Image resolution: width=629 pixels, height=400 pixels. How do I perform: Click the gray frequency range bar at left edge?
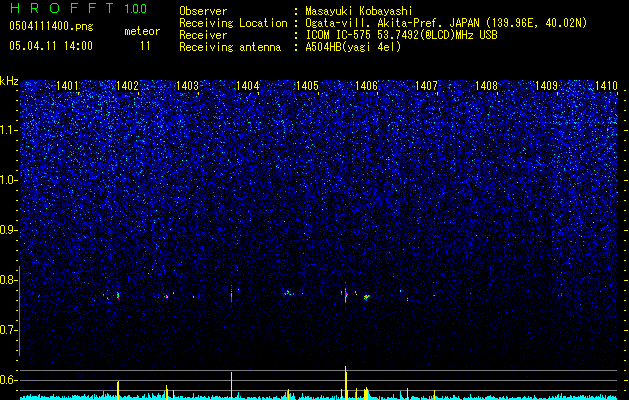[x=20, y=310]
